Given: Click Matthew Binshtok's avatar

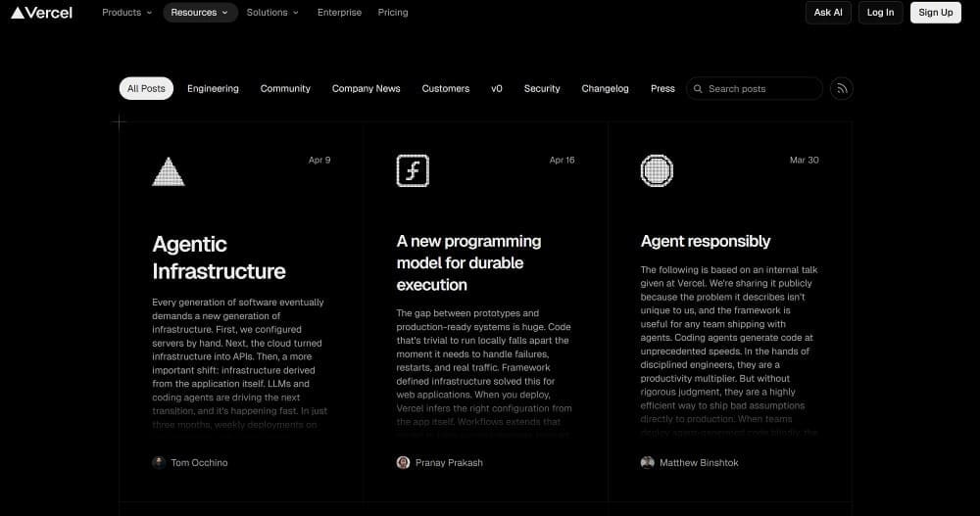Looking at the screenshot, I should (x=648, y=462).
